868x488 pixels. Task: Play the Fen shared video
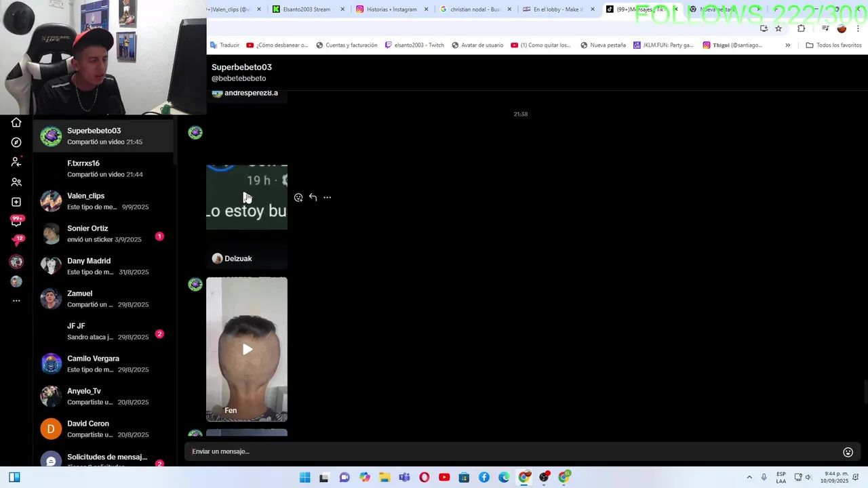[247, 349]
